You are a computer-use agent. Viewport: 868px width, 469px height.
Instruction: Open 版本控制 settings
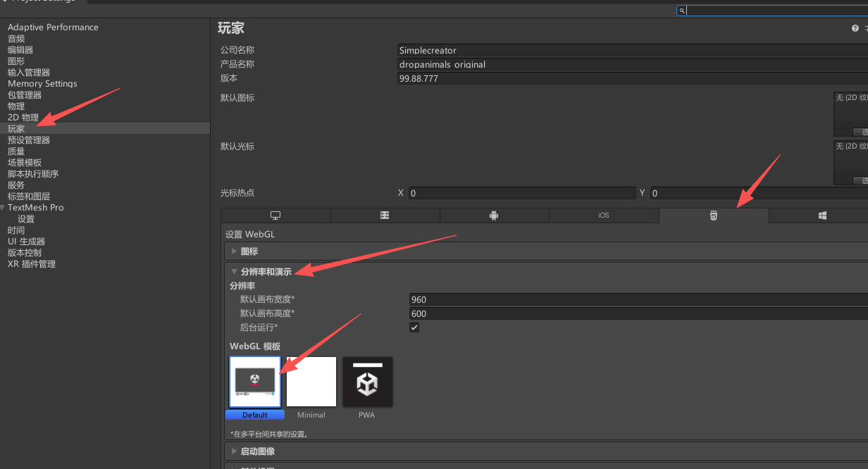pyautogui.click(x=25, y=253)
